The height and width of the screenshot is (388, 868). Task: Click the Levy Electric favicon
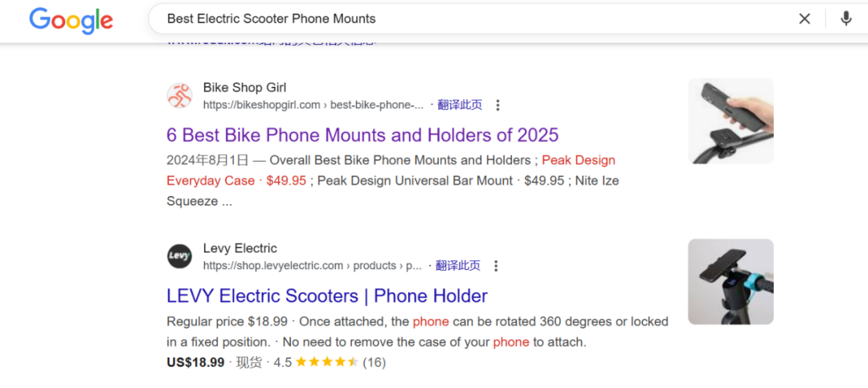[x=179, y=256]
